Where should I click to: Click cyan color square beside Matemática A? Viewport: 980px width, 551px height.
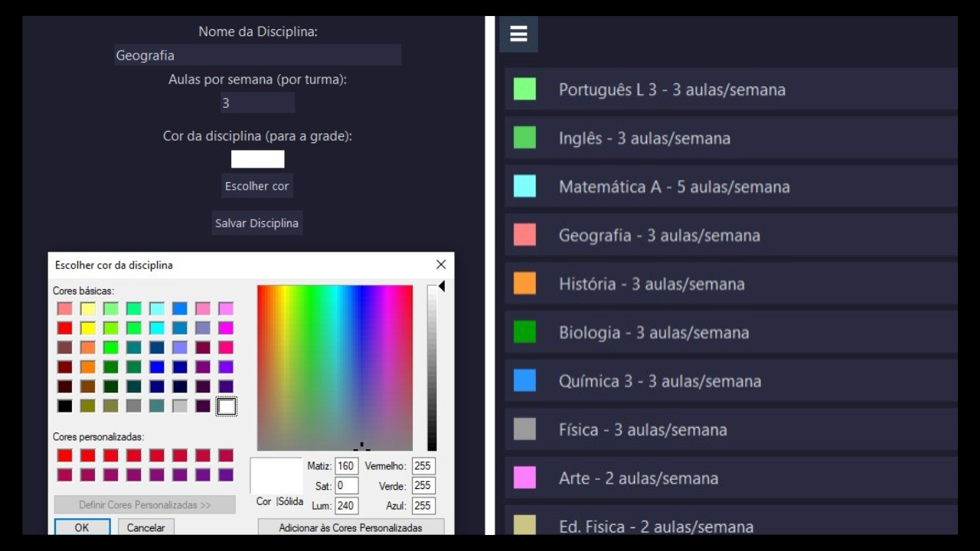524,187
